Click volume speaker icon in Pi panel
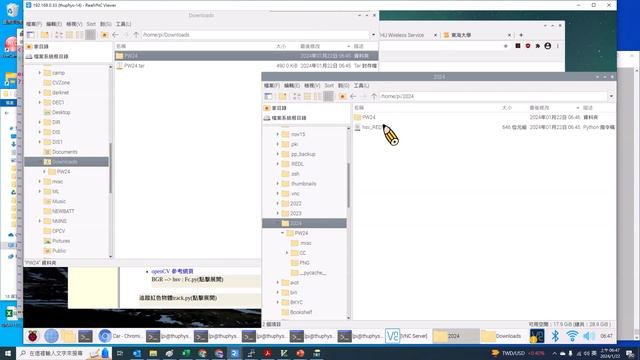The width and height of the screenshot is (640, 360). 589,336
